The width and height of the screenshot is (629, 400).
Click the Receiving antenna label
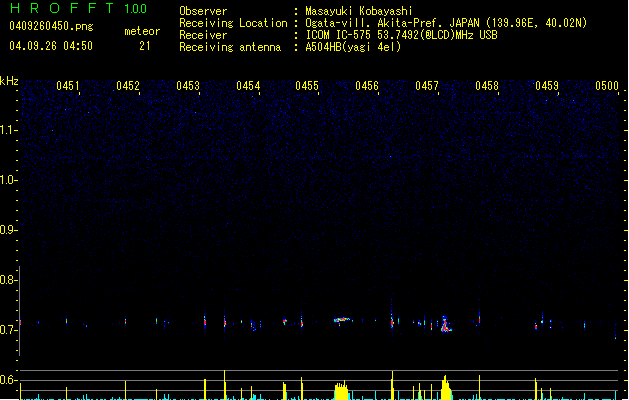230,47
